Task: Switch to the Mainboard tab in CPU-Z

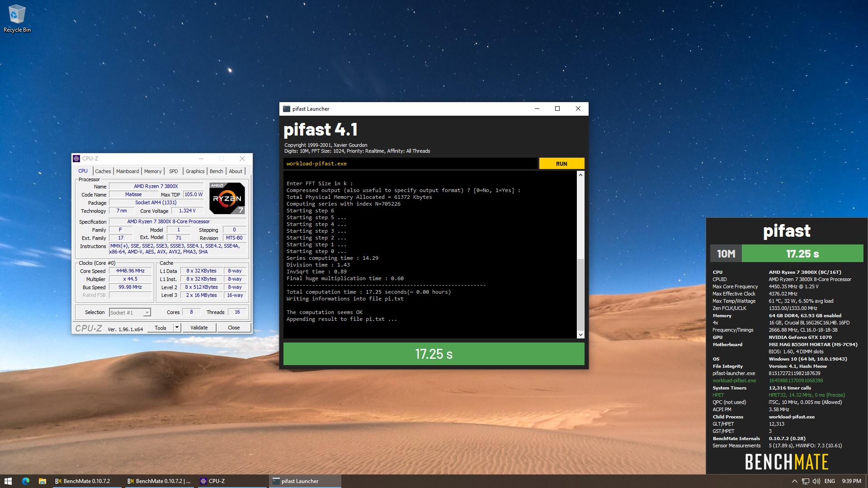Action: tap(127, 171)
